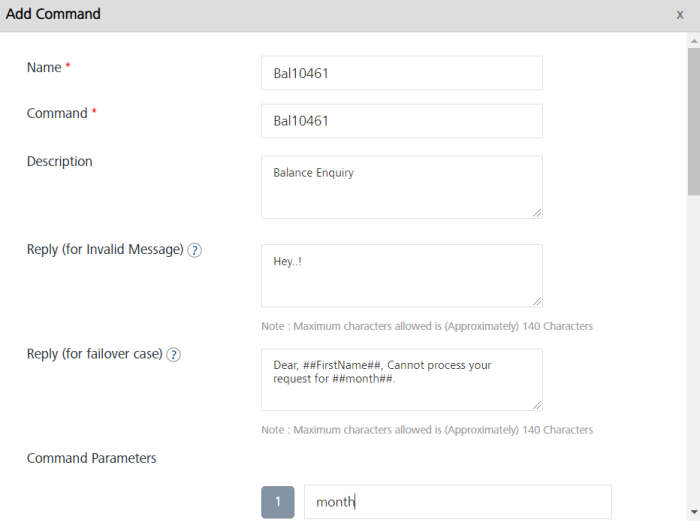Click the Add Command title text
The width and height of the screenshot is (700, 523).
[x=53, y=15]
